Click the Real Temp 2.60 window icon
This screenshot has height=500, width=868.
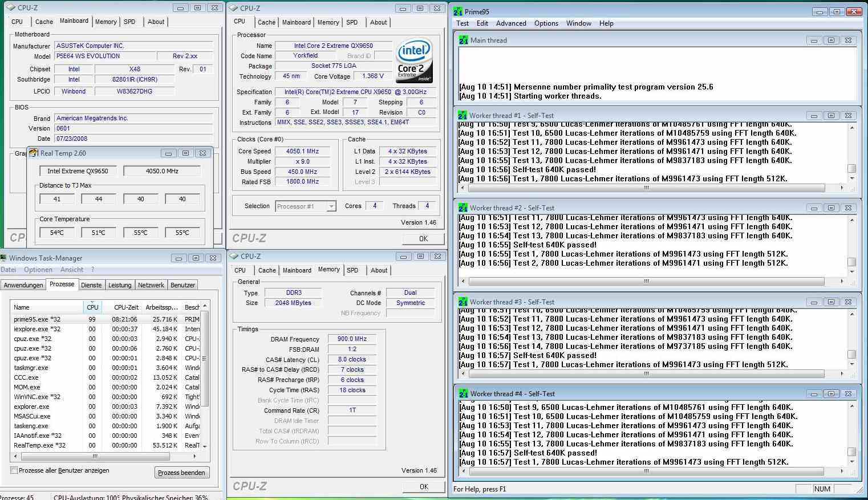(33, 153)
